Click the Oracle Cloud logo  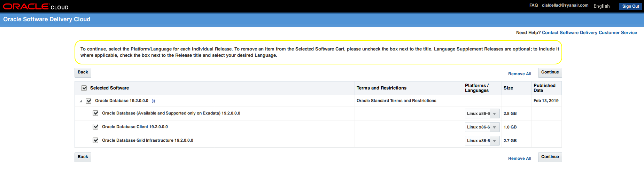pyautogui.click(x=36, y=7)
